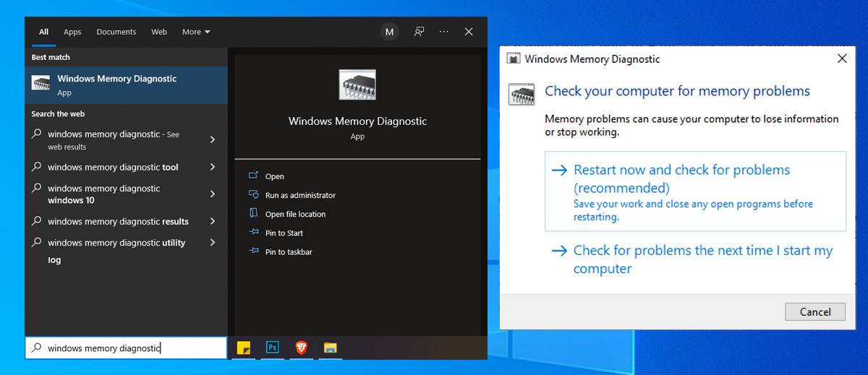Switch to the Documents search tab

(x=116, y=32)
